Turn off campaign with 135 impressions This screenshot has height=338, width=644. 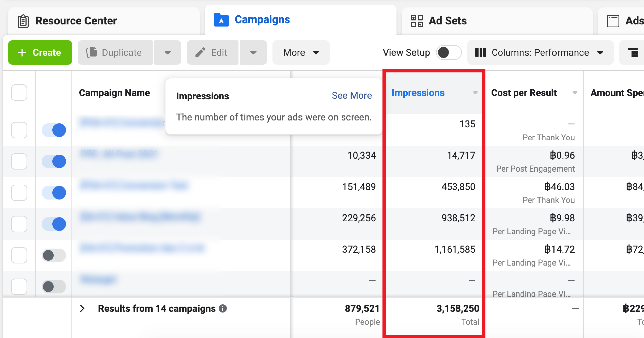[x=54, y=130]
